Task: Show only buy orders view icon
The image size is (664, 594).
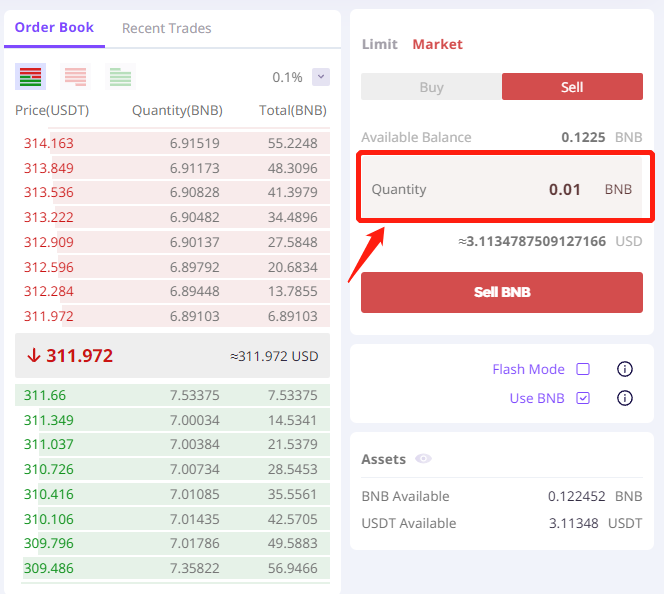Action: pos(120,77)
